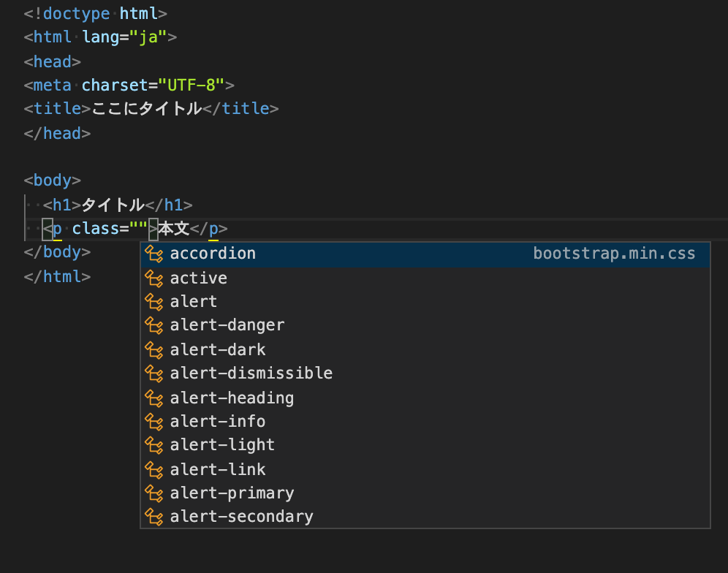This screenshot has height=573, width=728.
Task: Select the accordion suggestion from the list
Action: click(x=213, y=254)
